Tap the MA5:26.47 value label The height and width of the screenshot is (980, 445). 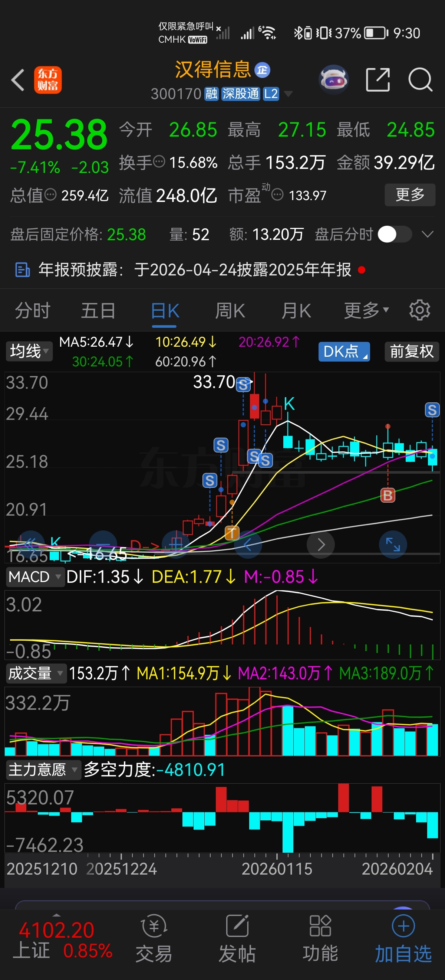click(x=96, y=342)
